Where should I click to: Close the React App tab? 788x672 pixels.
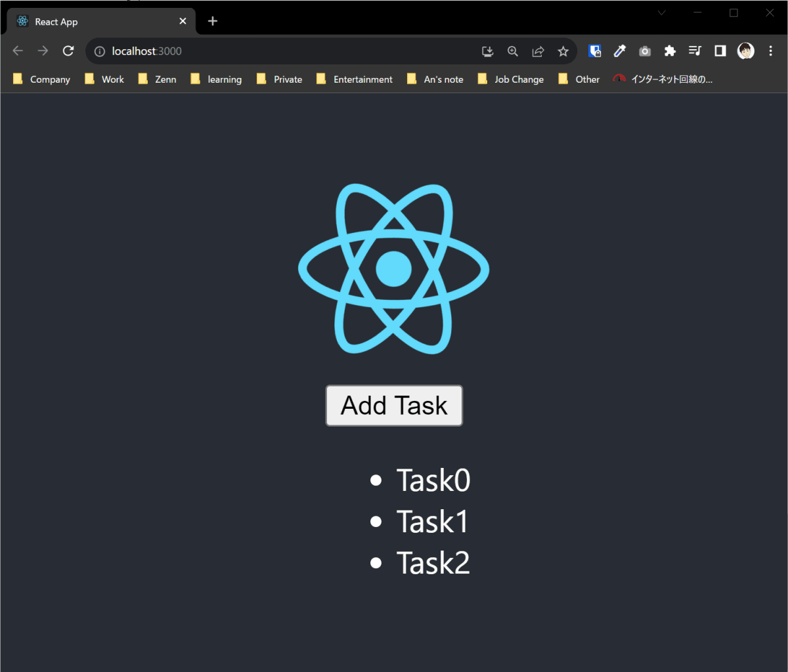coord(183,22)
